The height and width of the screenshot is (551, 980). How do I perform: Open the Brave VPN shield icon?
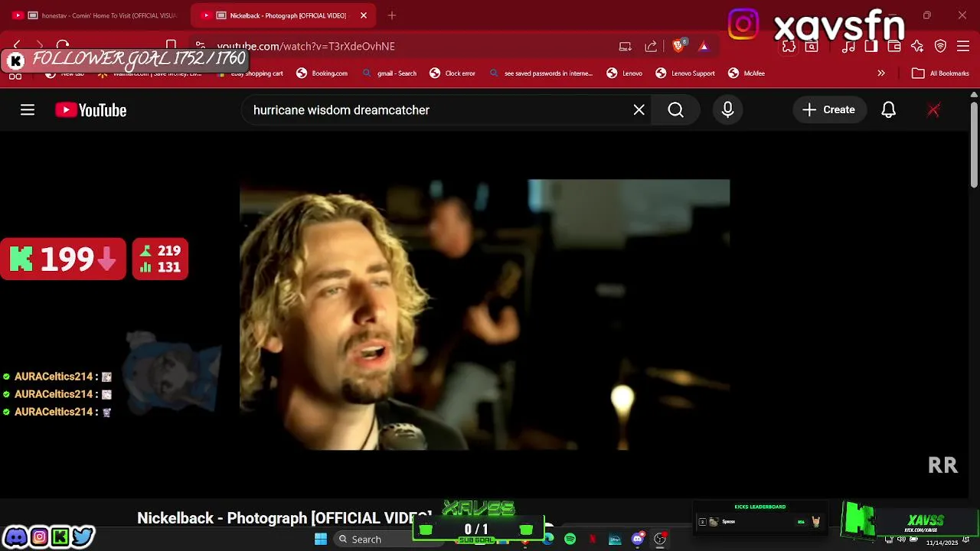tap(941, 46)
